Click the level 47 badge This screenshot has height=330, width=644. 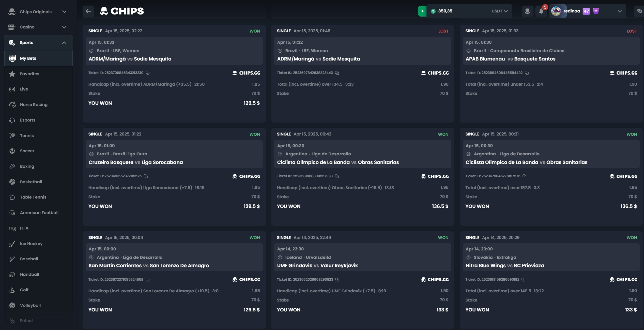pyautogui.click(x=586, y=11)
